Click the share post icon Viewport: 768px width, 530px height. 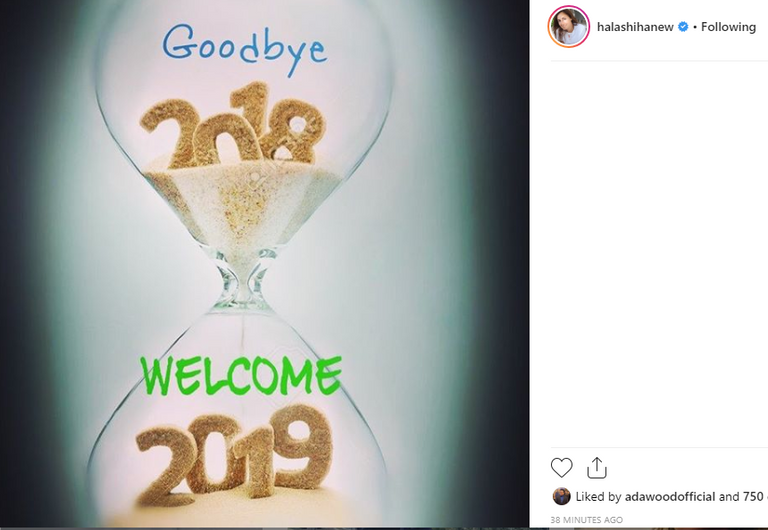597,467
